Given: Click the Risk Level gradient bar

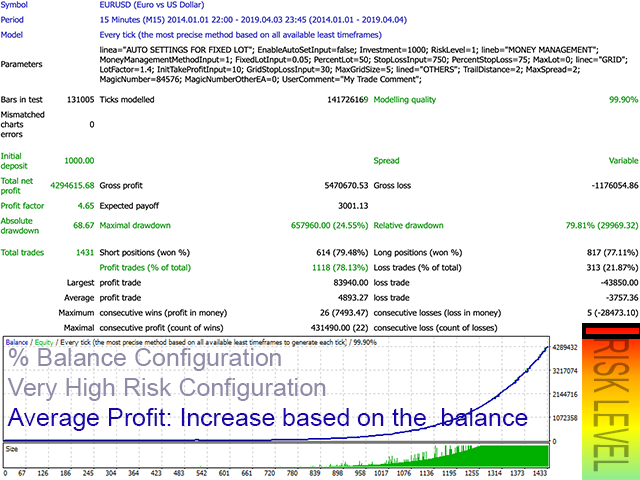Looking at the screenshot, I should pos(611,402).
